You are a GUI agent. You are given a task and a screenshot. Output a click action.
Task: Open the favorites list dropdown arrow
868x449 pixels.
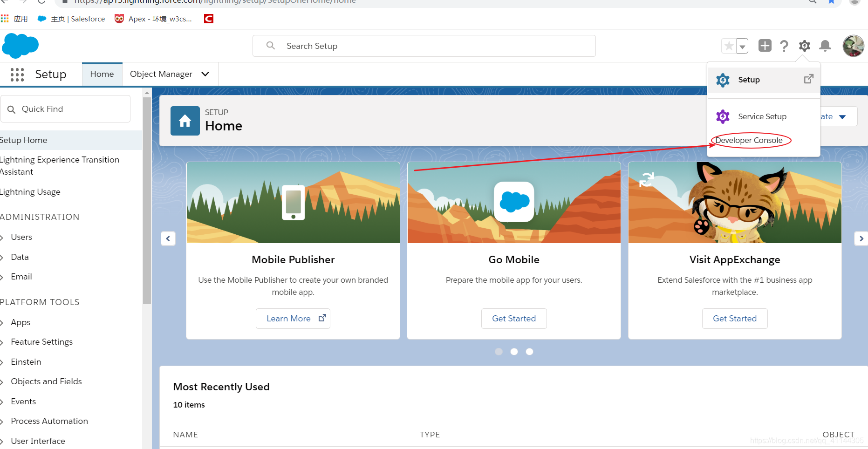click(x=743, y=46)
